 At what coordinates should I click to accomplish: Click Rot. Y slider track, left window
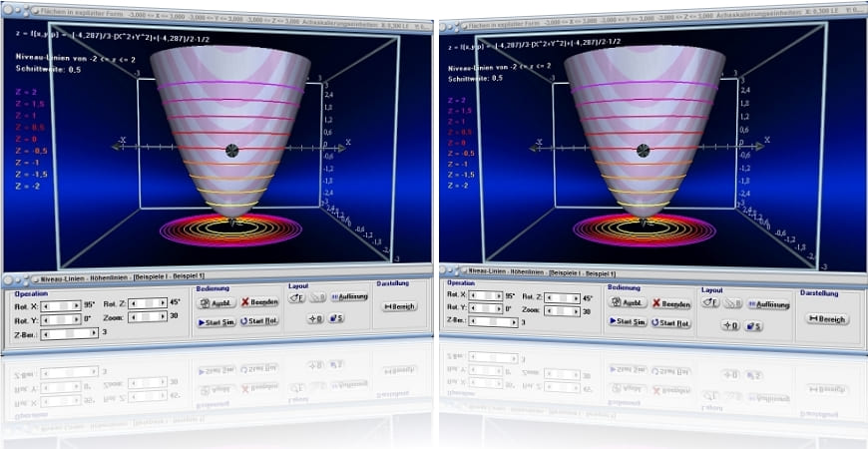61,320
